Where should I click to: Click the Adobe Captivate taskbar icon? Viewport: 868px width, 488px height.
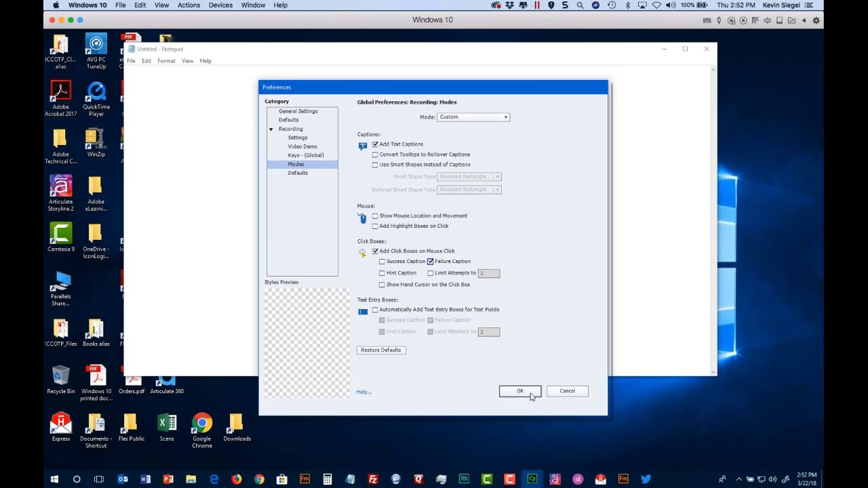pyautogui.click(x=532, y=479)
